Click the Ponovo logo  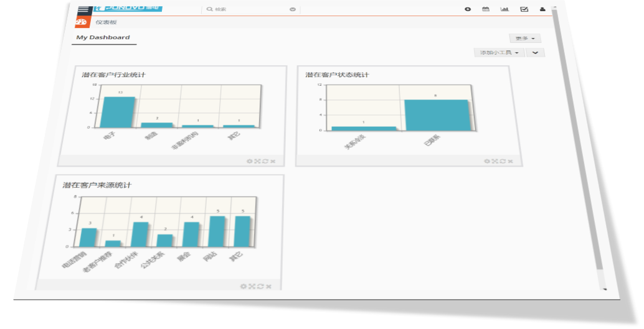128,8
